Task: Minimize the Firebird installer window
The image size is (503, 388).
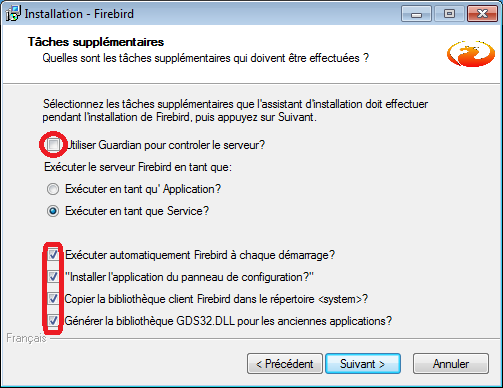Action: click(416, 14)
